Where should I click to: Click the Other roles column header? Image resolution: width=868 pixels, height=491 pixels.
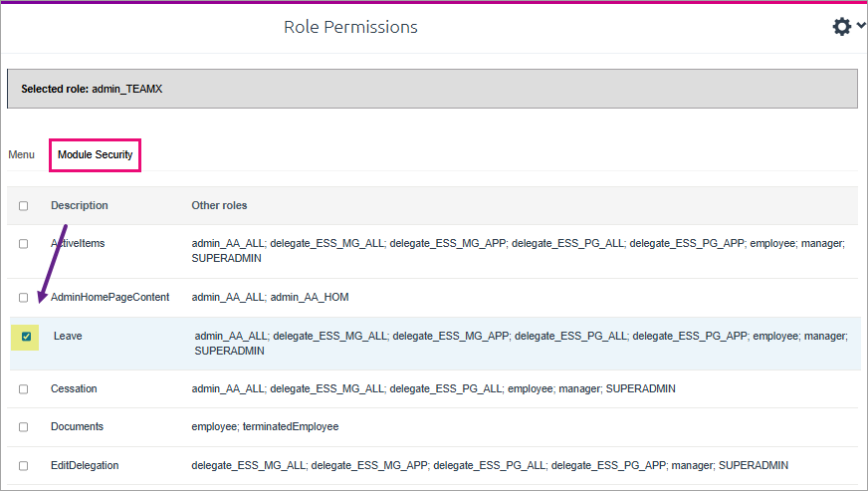[219, 206]
